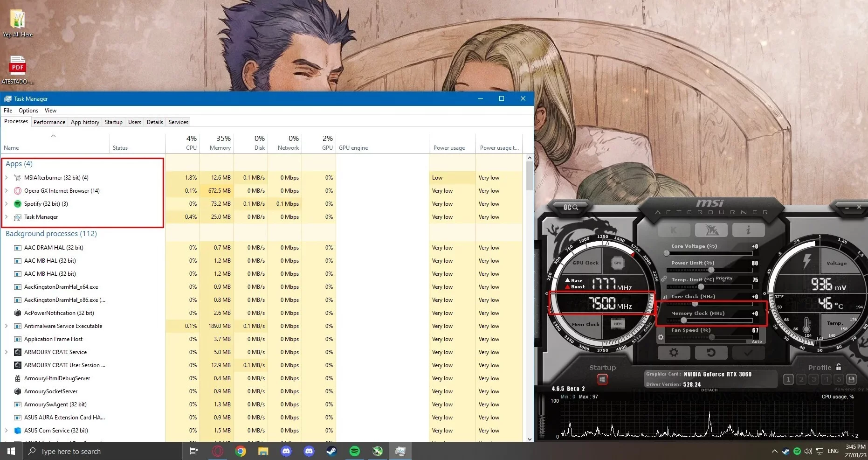Select profile slot 1 in Afterburner
Image resolution: width=868 pixels, height=460 pixels.
pyautogui.click(x=788, y=379)
